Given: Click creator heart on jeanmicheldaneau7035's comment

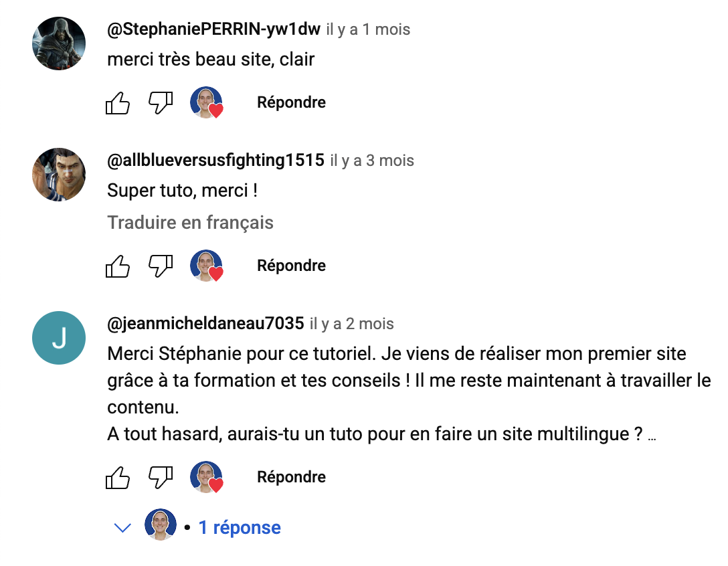Looking at the screenshot, I should 206,478.
